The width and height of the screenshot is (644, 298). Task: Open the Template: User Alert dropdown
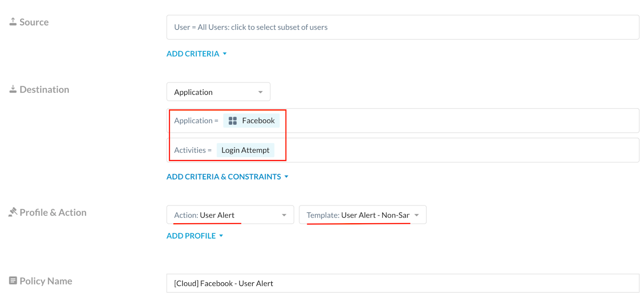click(363, 215)
